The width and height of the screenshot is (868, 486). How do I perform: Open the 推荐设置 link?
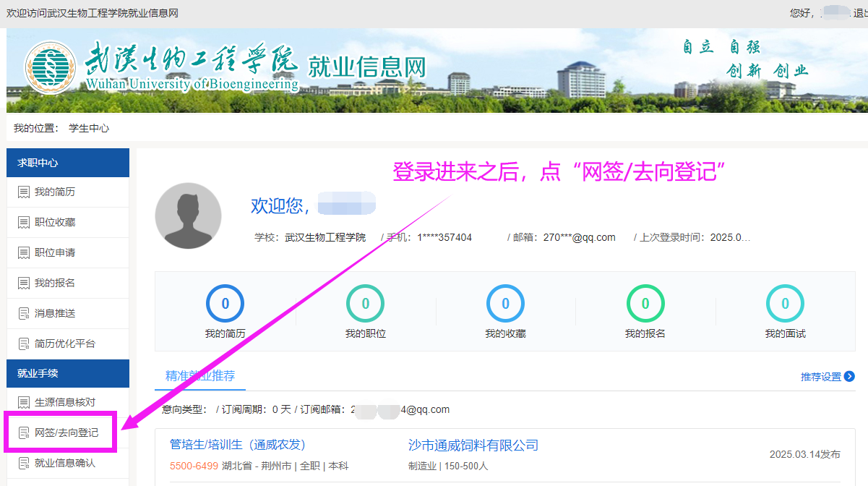click(x=820, y=377)
